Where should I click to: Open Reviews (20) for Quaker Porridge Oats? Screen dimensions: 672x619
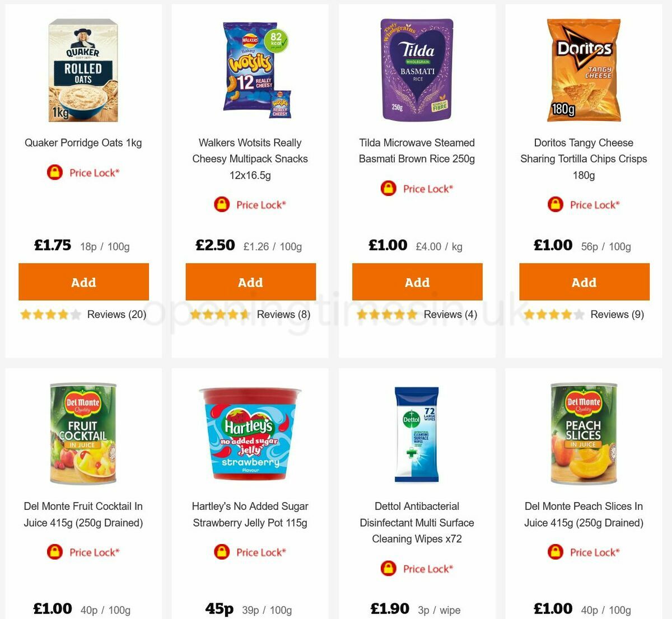click(x=116, y=315)
